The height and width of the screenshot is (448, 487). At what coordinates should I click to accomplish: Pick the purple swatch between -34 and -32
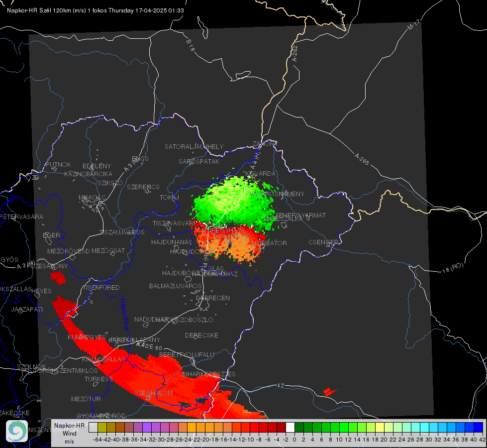click(x=147, y=428)
